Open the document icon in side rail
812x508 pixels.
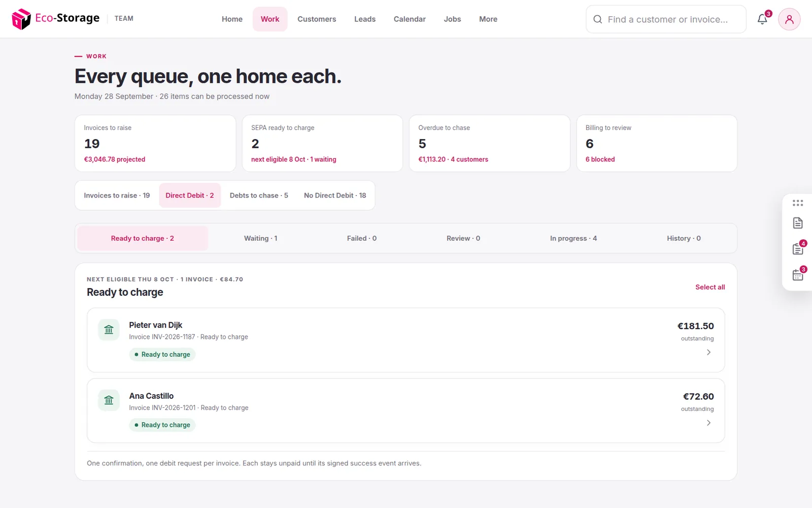point(798,223)
